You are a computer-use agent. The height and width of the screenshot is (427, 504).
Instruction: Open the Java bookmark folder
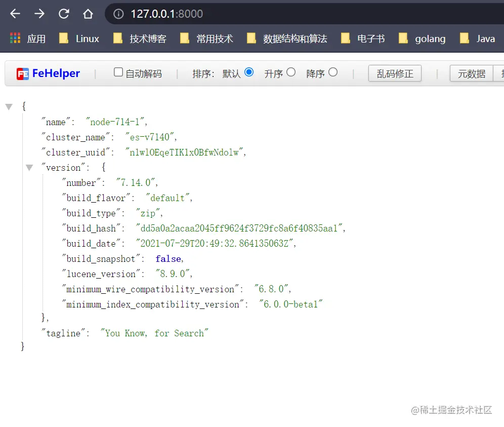(477, 38)
